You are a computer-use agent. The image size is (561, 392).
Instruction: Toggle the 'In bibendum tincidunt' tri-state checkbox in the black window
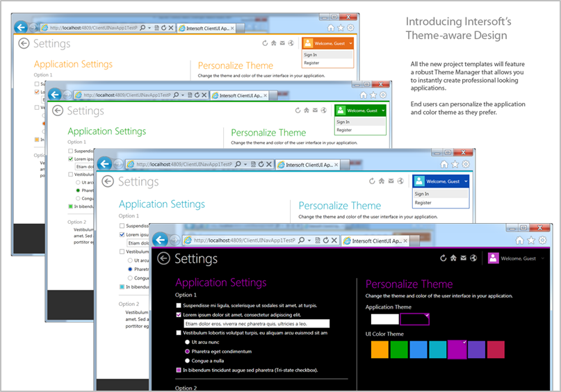(x=179, y=370)
